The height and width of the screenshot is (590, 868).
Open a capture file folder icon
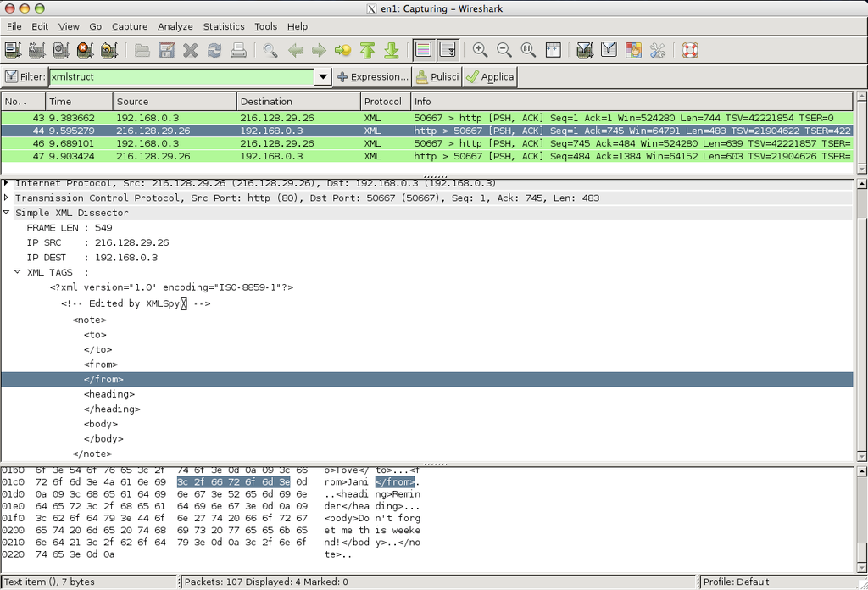[x=142, y=50]
